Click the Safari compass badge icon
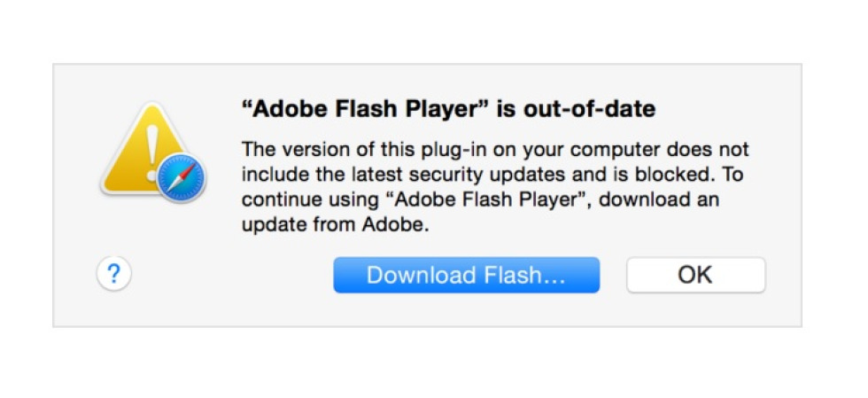Viewport: 868px width, 398px height. tap(182, 178)
